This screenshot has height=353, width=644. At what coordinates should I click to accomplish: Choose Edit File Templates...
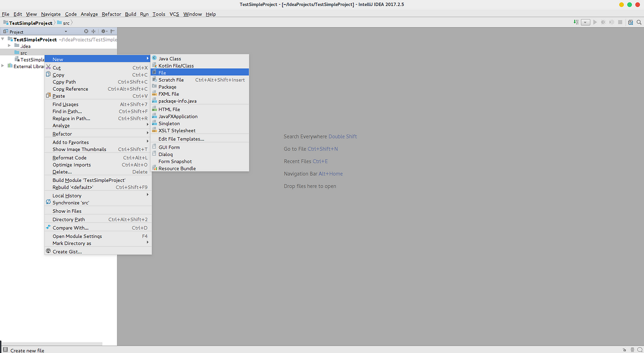point(200,139)
